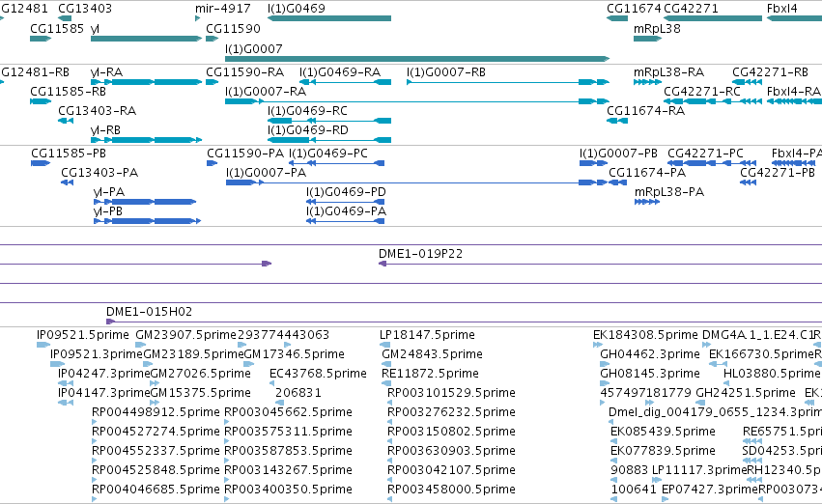Click transcript CG11590-RA label

(x=244, y=71)
